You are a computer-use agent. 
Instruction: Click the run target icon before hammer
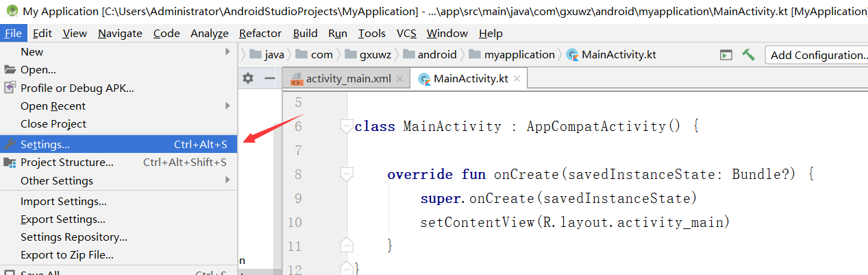pyautogui.click(x=726, y=55)
